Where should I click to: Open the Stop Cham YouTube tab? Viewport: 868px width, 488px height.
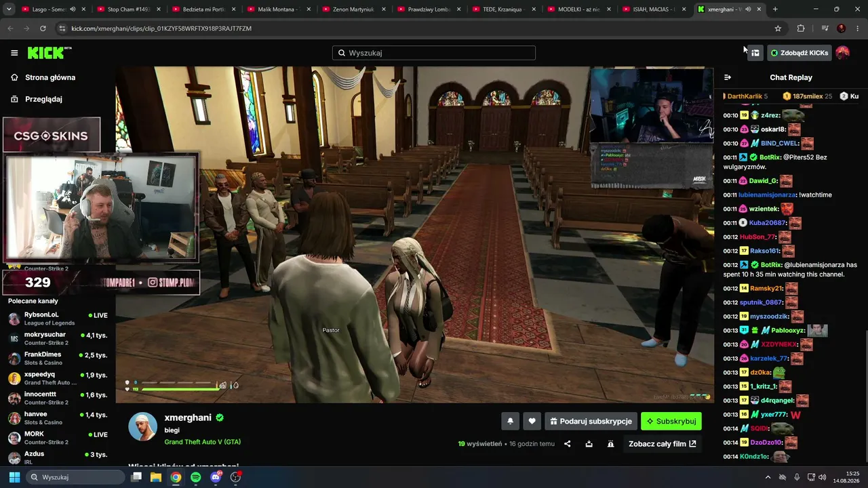[x=128, y=9]
